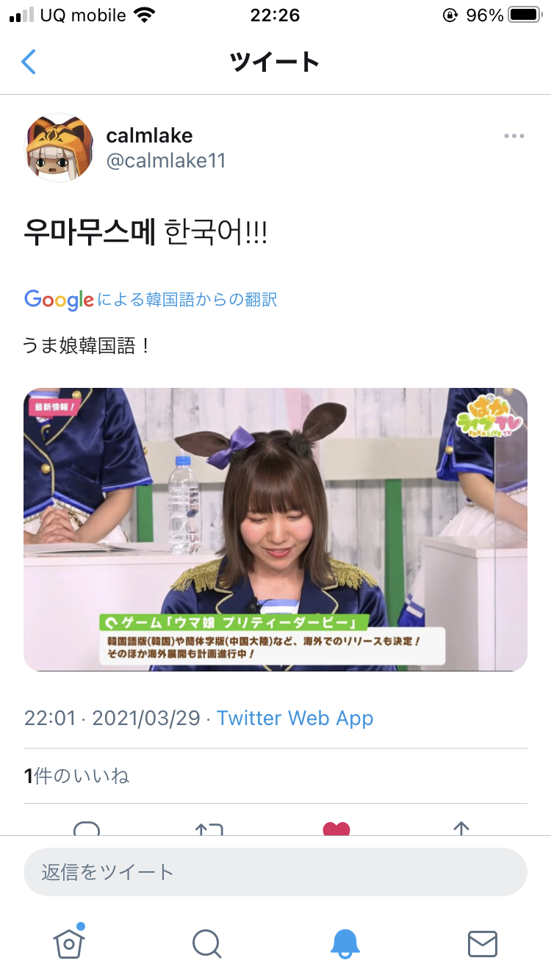Tap the battery indicator in status bar
Image resolution: width=551 pixels, height=980 pixels.
pyautogui.click(x=525, y=15)
